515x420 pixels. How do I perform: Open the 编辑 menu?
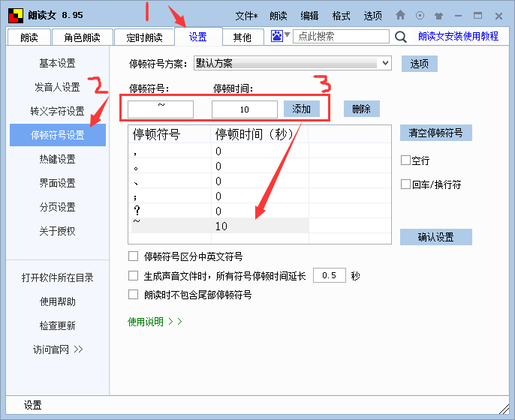pos(309,16)
